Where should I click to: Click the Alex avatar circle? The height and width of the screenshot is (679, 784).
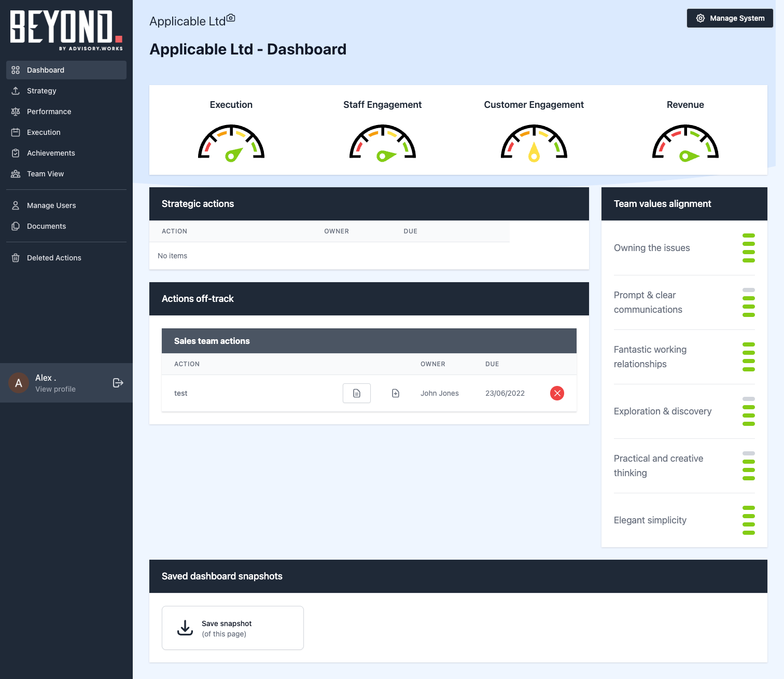click(x=19, y=383)
